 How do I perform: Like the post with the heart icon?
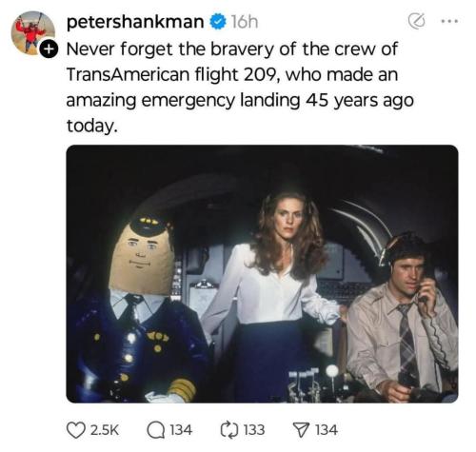76,430
